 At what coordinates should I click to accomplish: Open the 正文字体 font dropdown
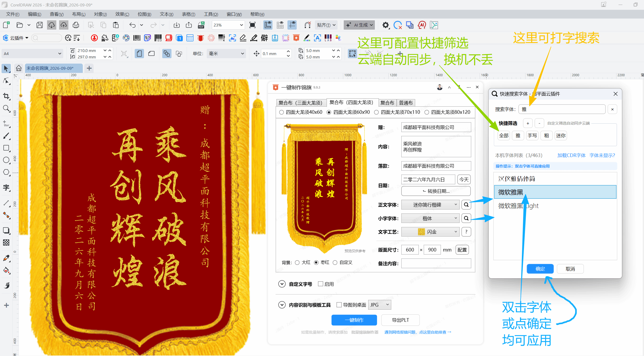[x=430, y=205]
